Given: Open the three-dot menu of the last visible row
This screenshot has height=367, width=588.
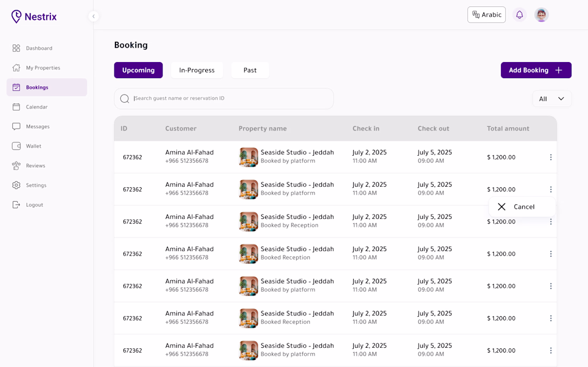Looking at the screenshot, I should (x=551, y=350).
